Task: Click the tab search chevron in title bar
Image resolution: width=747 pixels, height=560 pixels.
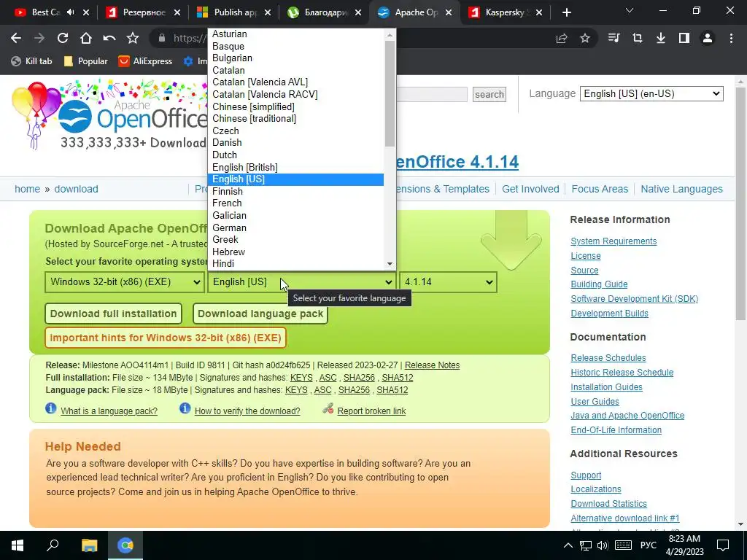Action: click(630, 10)
